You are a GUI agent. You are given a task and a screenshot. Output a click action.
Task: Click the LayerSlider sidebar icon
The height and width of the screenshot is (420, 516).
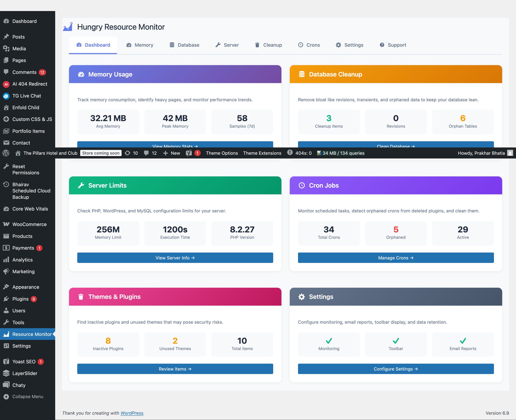pos(6,373)
